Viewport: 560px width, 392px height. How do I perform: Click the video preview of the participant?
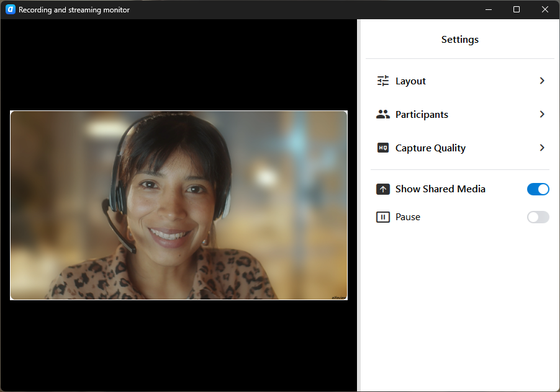pyautogui.click(x=179, y=205)
